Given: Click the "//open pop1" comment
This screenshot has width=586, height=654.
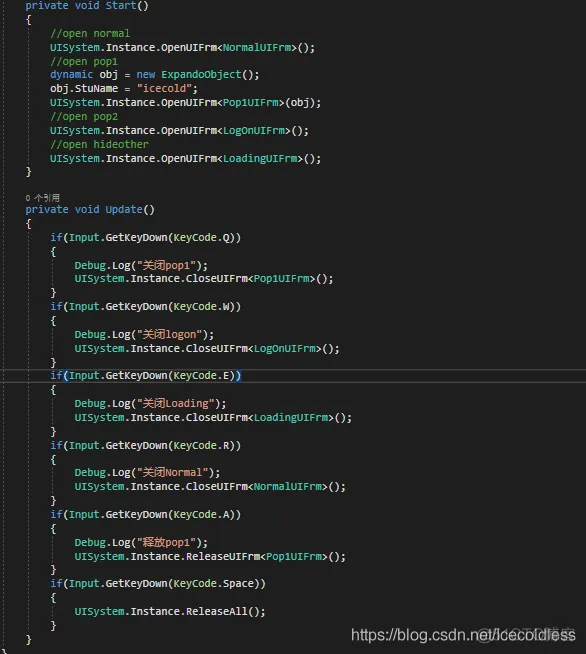Looking at the screenshot, I should (x=84, y=61).
